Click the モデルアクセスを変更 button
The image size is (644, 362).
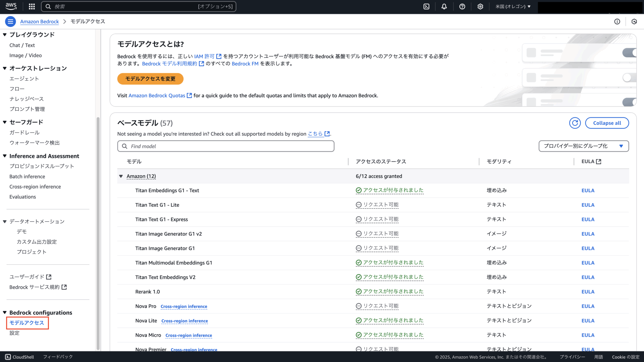click(150, 79)
